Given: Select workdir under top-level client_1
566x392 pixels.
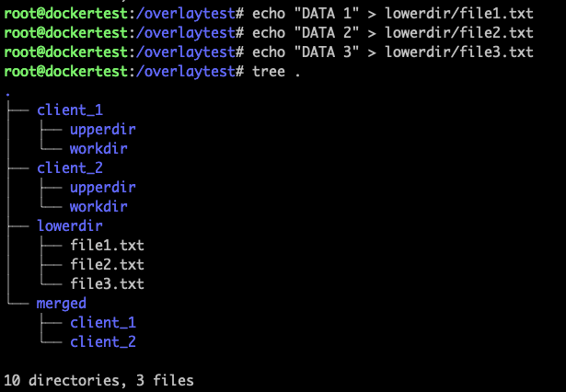Looking at the screenshot, I should (x=98, y=149).
